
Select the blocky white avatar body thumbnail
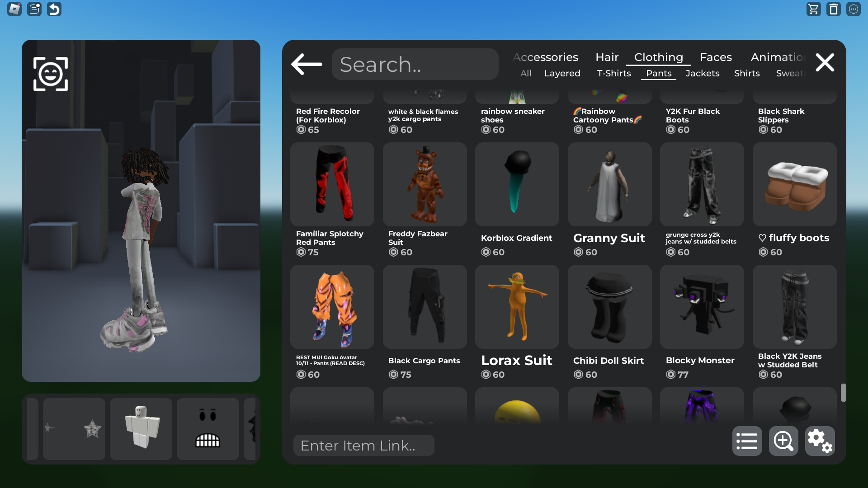141,429
